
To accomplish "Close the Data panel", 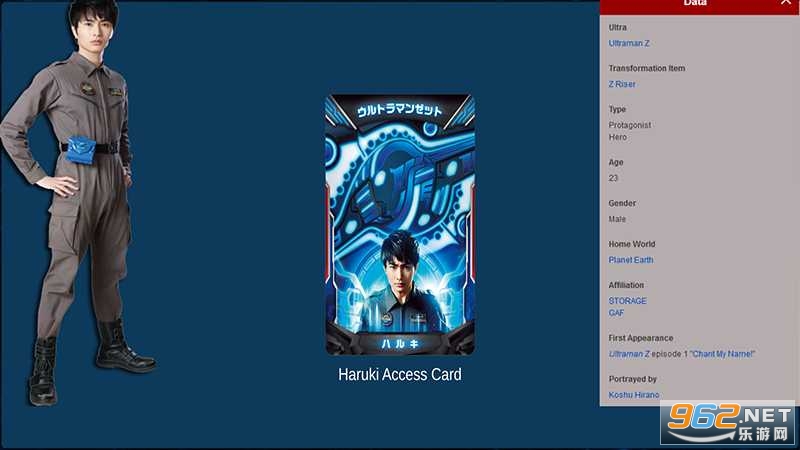I will click(x=785, y=4).
